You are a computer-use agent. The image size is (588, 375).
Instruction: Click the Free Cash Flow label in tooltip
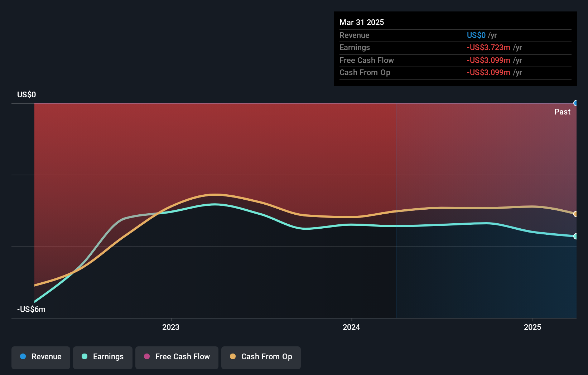[367, 60]
